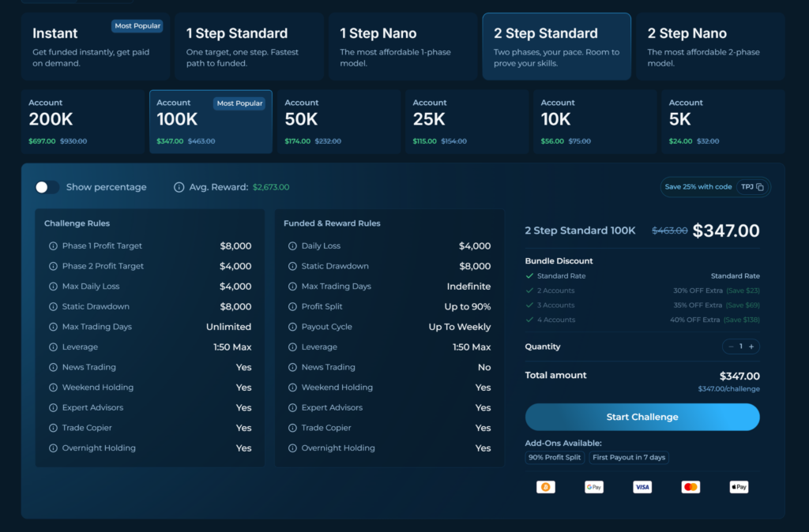Screen dimensions: 809x532
Task: Click the Start Challenge button
Action: (x=642, y=417)
